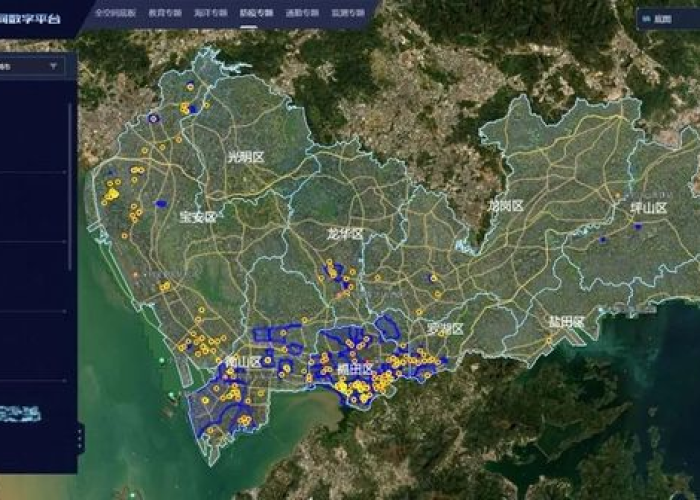The height and width of the screenshot is (500, 700).
Task: Select the blue filled area above the 宝安区 label
Action: [x=161, y=204]
